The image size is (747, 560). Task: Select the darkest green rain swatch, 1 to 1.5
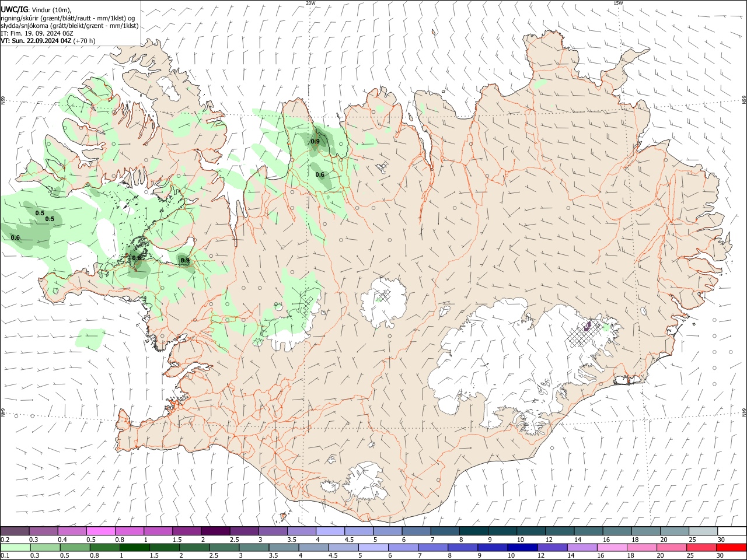[134, 548]
